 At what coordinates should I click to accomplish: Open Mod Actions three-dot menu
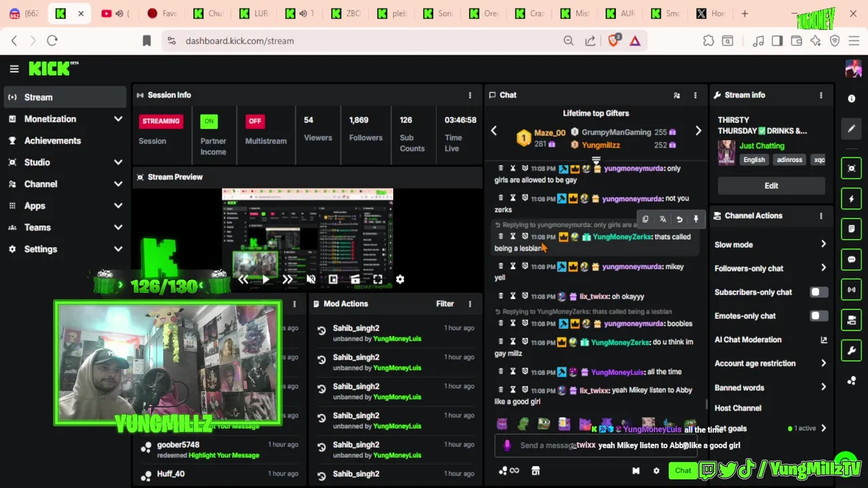click(470, 304)
